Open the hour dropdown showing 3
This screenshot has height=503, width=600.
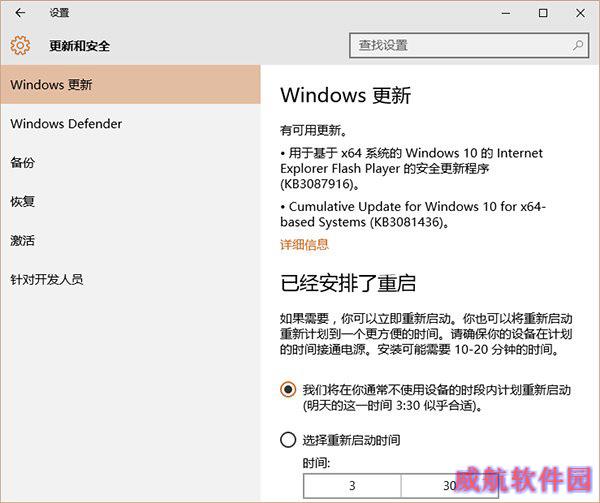point(352,486)
